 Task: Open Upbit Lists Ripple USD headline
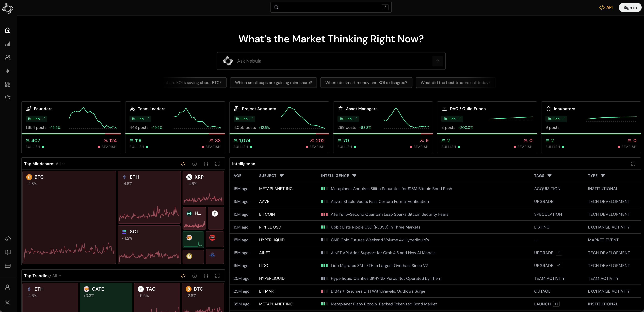376,227
